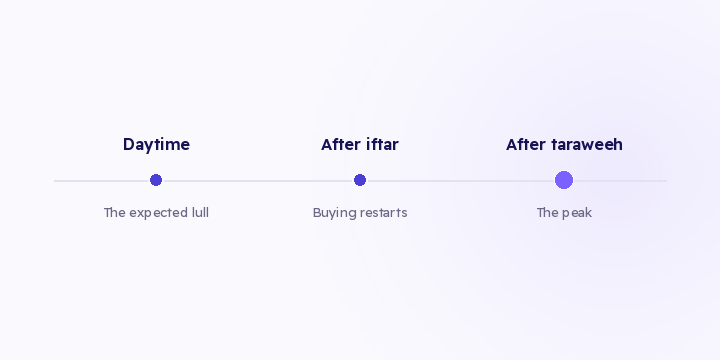Click the word "iftar" in the heading
The height and width of the screenshot is (360, 720).
(x=382, y=145)
